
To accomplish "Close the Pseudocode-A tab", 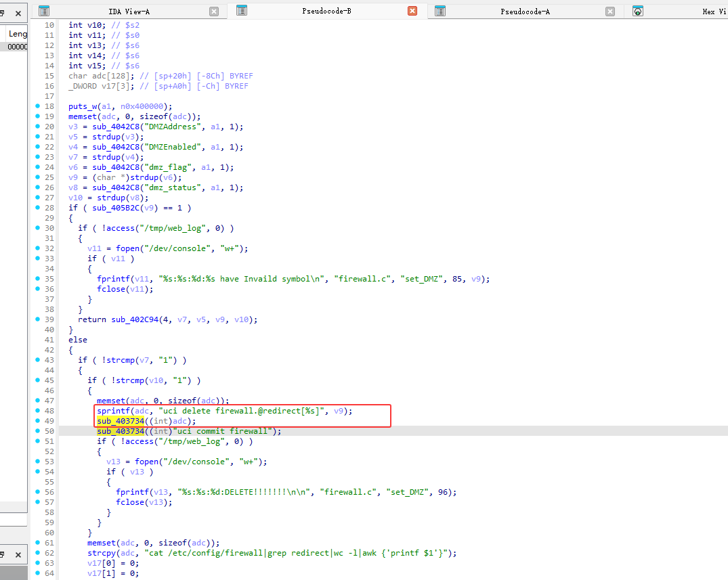I will 610,12.
